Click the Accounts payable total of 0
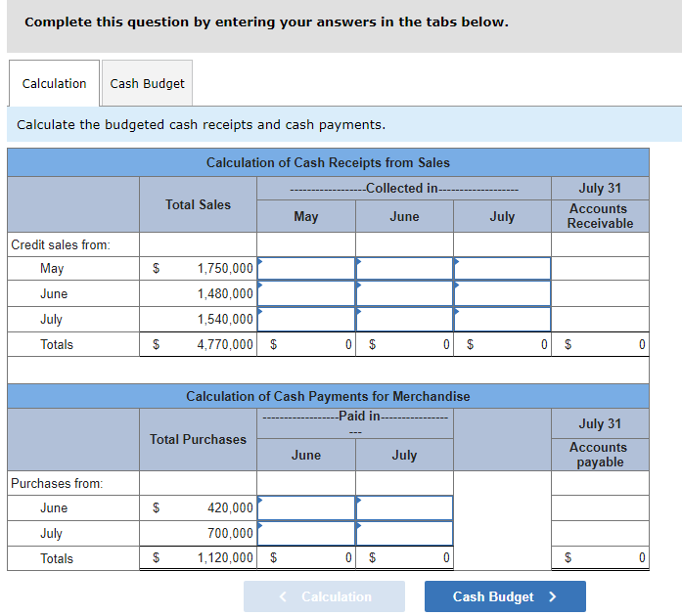The height and width of the screenshot is (616, 682). [642, 557]
